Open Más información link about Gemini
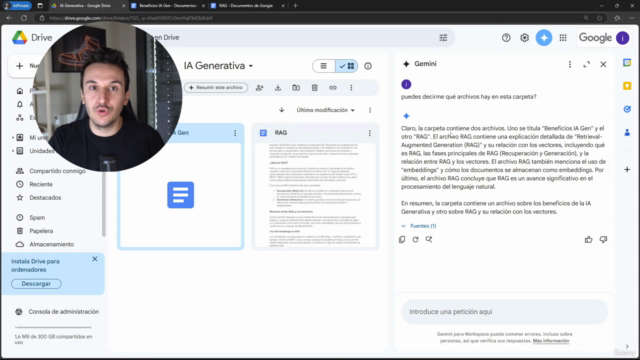 tap(551, 341)
